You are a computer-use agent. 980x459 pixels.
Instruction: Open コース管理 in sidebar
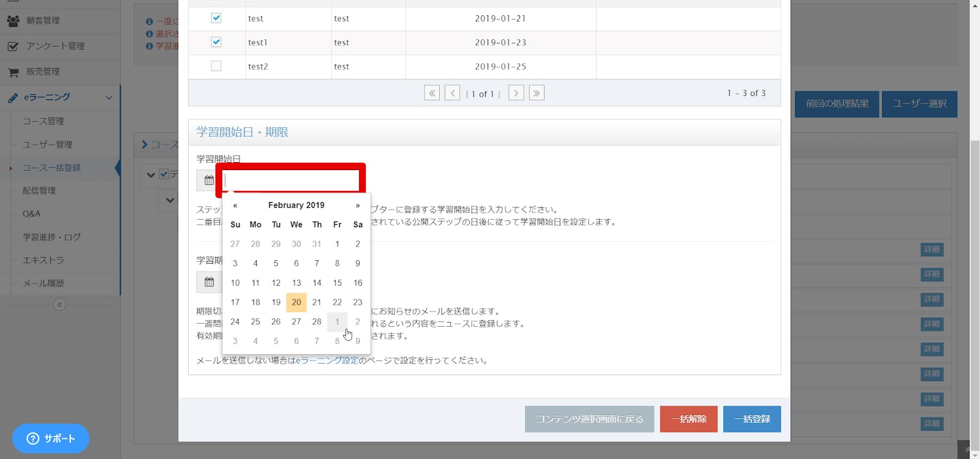tap(43, 121)
